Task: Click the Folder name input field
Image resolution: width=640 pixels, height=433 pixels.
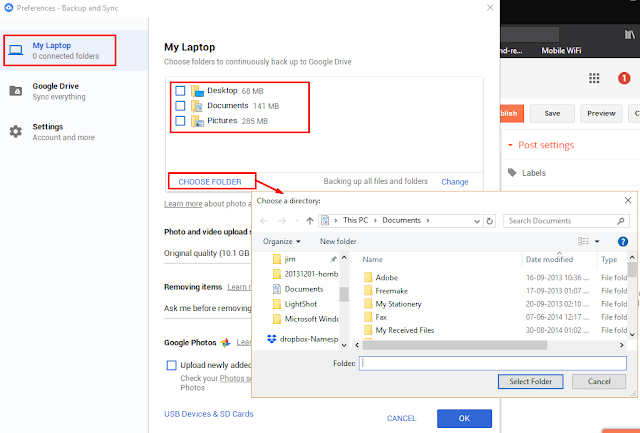Action: tap(493, 363)
